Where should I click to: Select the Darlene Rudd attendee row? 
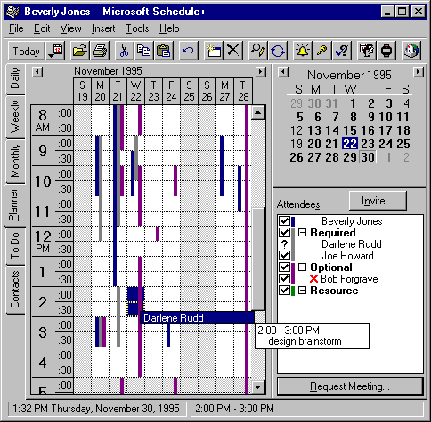[351, 244]
